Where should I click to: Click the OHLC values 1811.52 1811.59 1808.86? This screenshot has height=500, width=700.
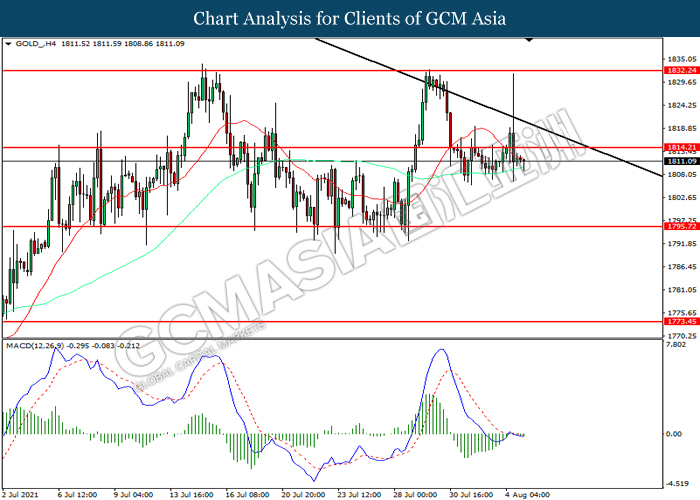(x=107, y=44)
